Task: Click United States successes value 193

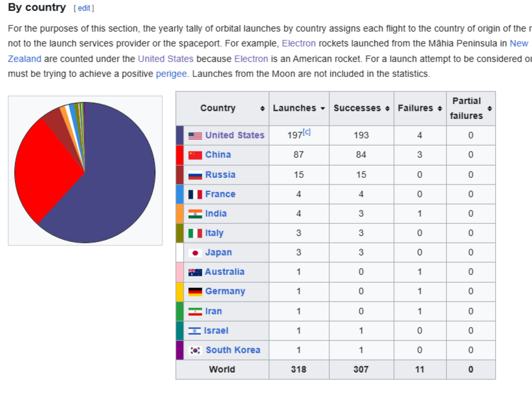Action: tap(361, 135)
